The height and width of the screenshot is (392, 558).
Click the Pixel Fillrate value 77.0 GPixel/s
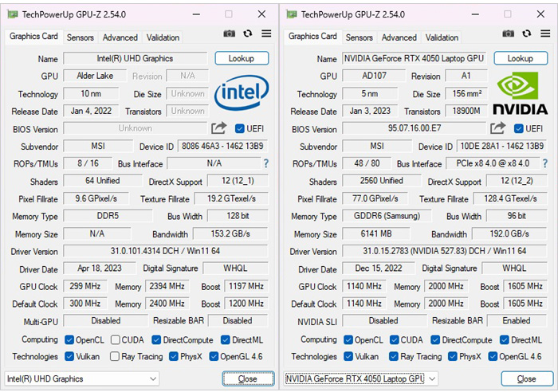(375, 198)
